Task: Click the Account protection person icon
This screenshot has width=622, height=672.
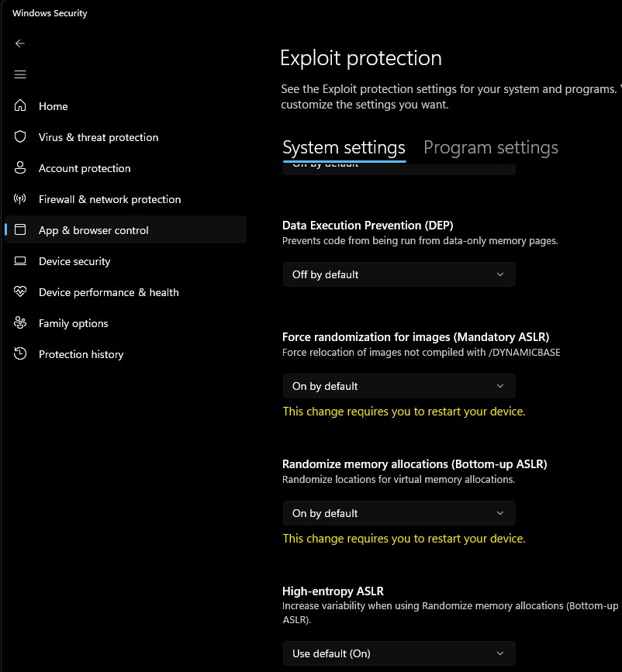Action: coord(21,168)
